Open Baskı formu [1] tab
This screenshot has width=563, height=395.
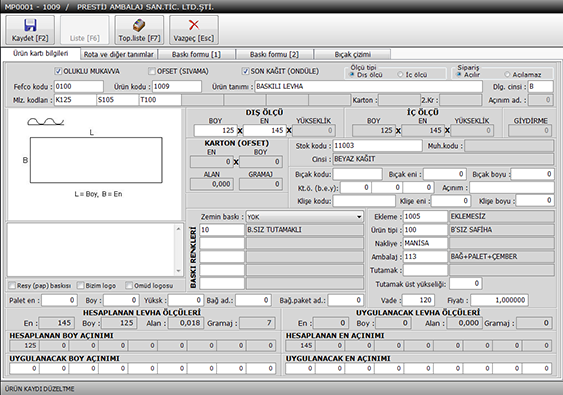[196, 55]
